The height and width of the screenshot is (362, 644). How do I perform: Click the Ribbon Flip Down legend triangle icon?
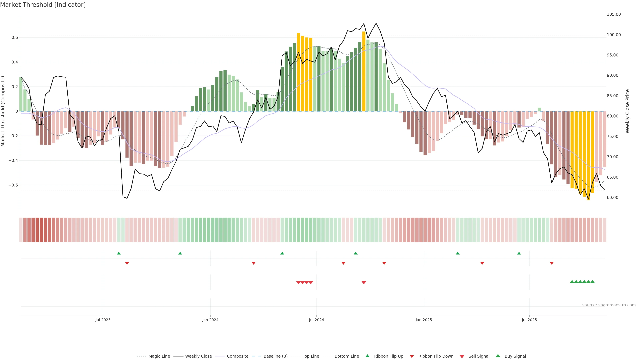pos(412,356)
